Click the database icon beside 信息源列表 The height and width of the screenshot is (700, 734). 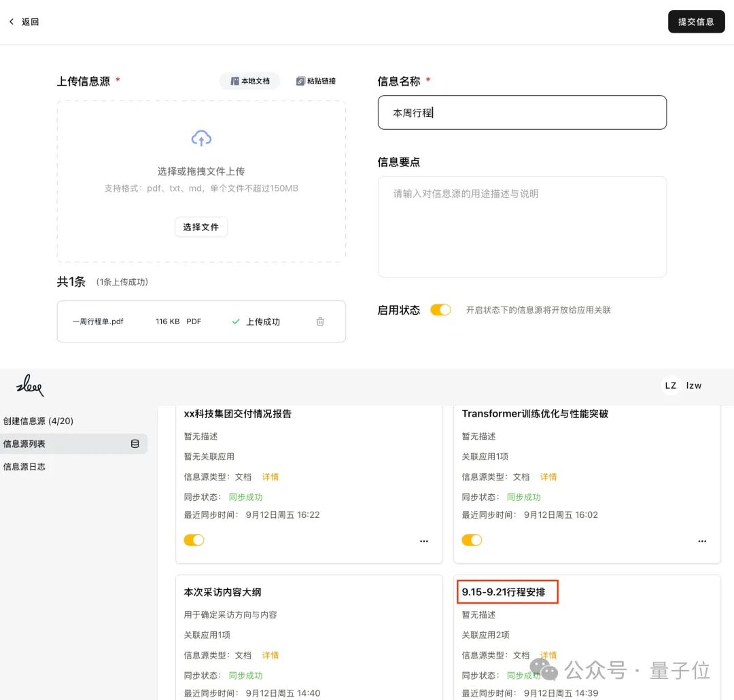pyautogui.click(x=135, y=444)
